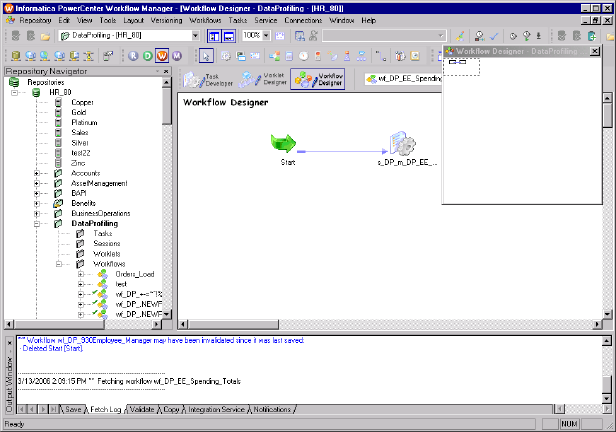Open the Workflows menu
The height and width of the screenshot is (432, 616).
point(205,20)
